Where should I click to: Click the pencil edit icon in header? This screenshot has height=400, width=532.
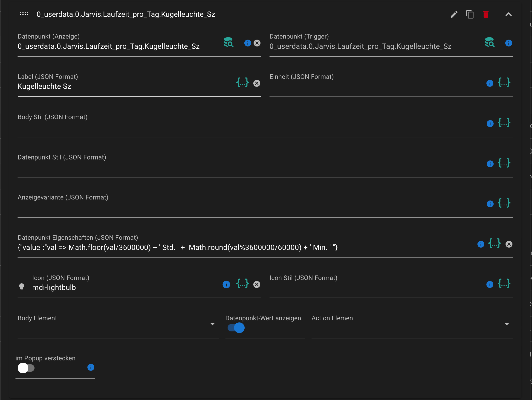click(x=454, y=14)
